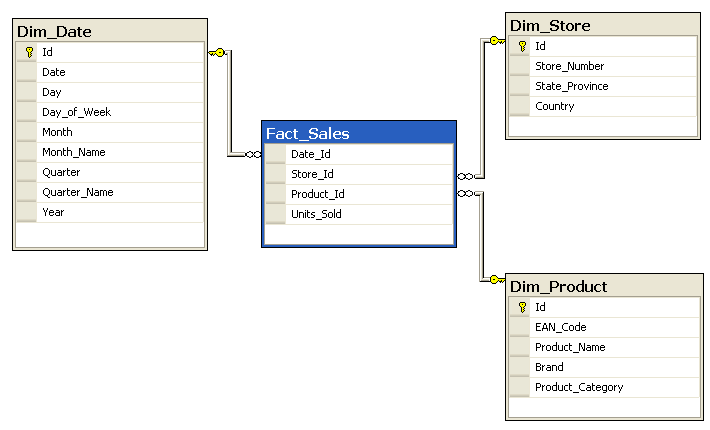Click relationship key endpoint beside Dim_Product table
This screenshot has height=430, width=710.
click(494, 280)
